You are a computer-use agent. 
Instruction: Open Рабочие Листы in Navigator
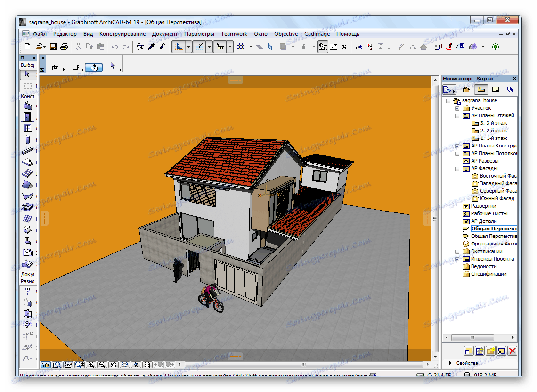(489, 213)
